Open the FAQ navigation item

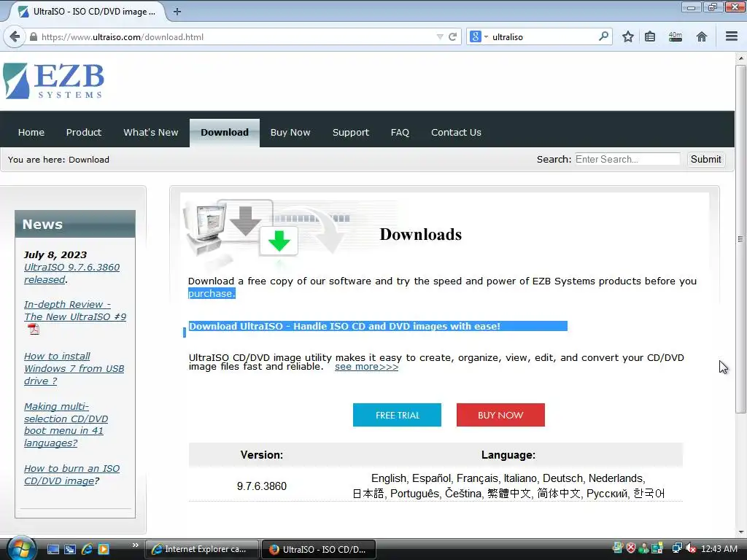[400, 133]
